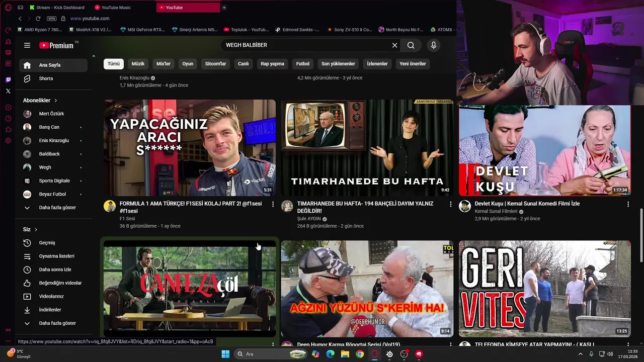This screenshot has height=362, width=644.
Task: Open the player icon in Opera sidebar
Action: pyautogui.click(x=8, y=108)
